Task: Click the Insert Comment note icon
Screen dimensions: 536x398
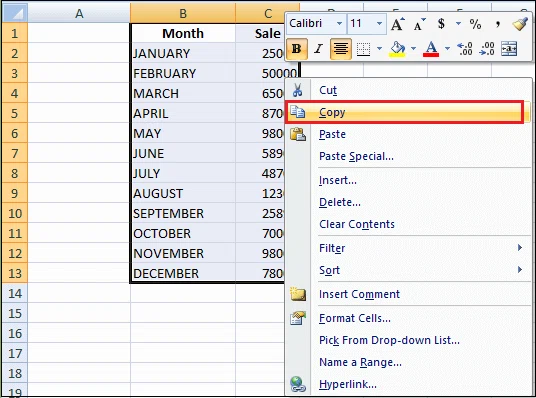Action: tap(298, 294)
